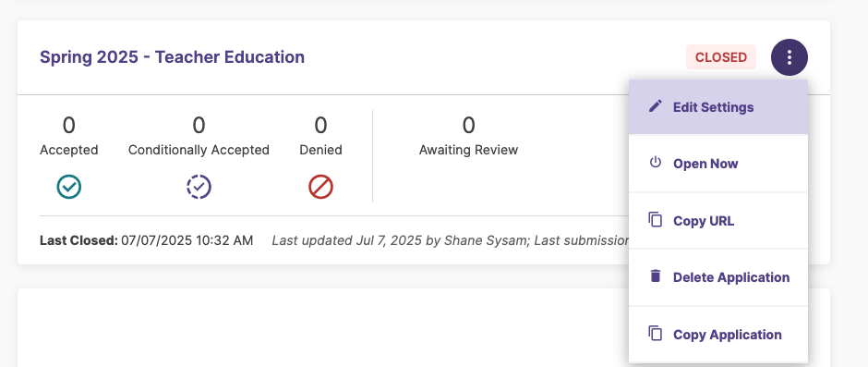Click the Accepted label
The height and width of the screenshot is (367, 868).
click(x=68, y=151)
